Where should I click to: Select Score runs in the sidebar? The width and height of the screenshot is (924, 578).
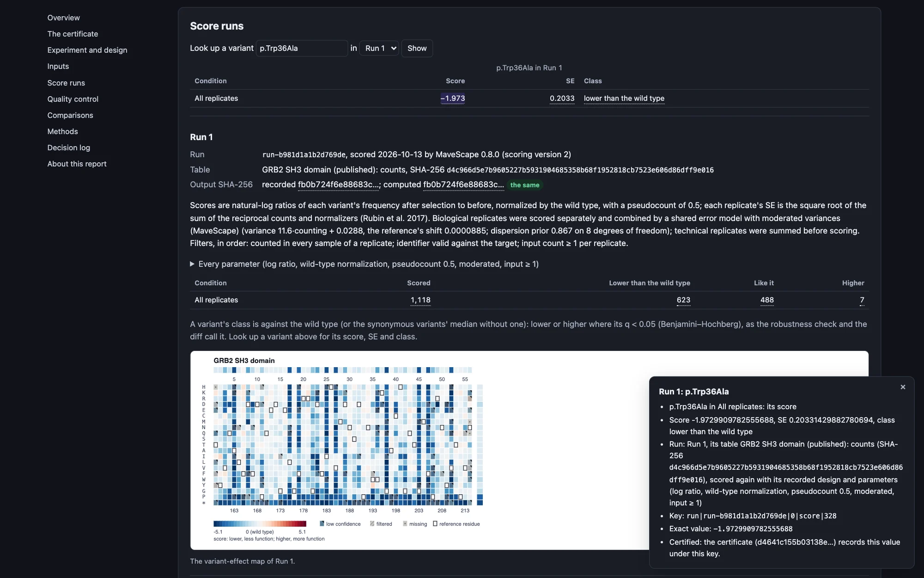coord(66,83)
